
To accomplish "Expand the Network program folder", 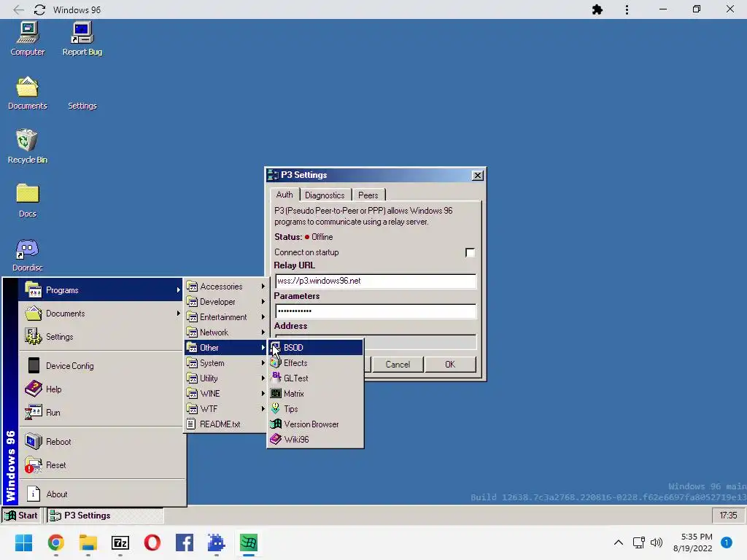I will [225, 332].
